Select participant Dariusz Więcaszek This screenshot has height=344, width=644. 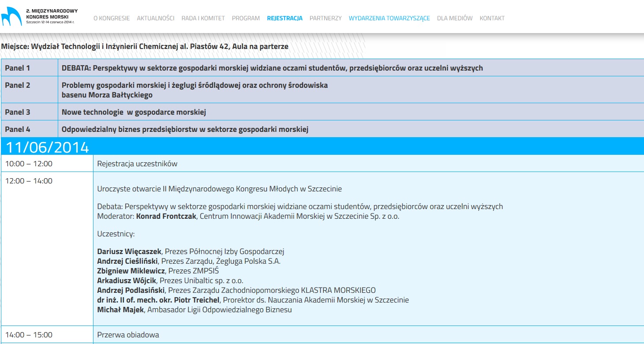pos(129,251)
